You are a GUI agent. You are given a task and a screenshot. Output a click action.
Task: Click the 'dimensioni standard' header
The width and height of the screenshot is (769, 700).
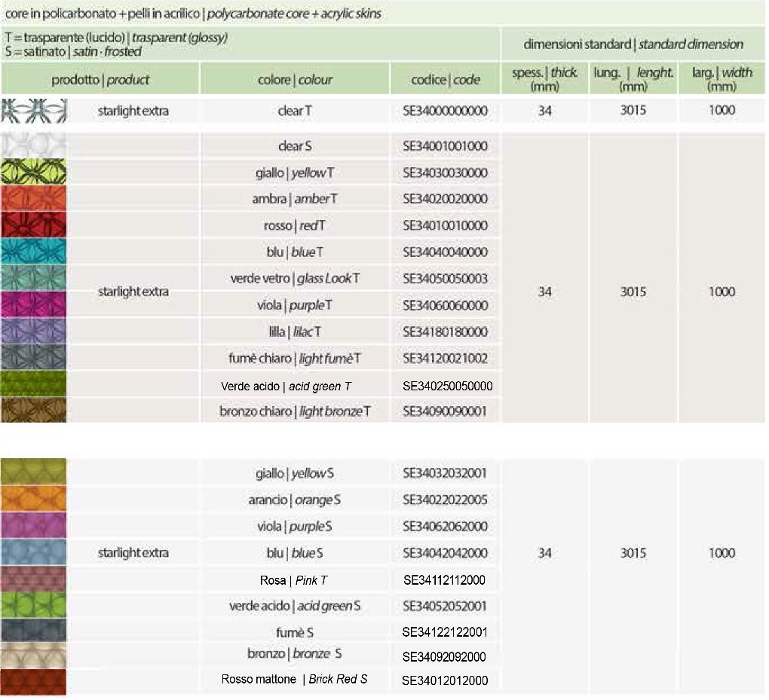click(633, 44)
